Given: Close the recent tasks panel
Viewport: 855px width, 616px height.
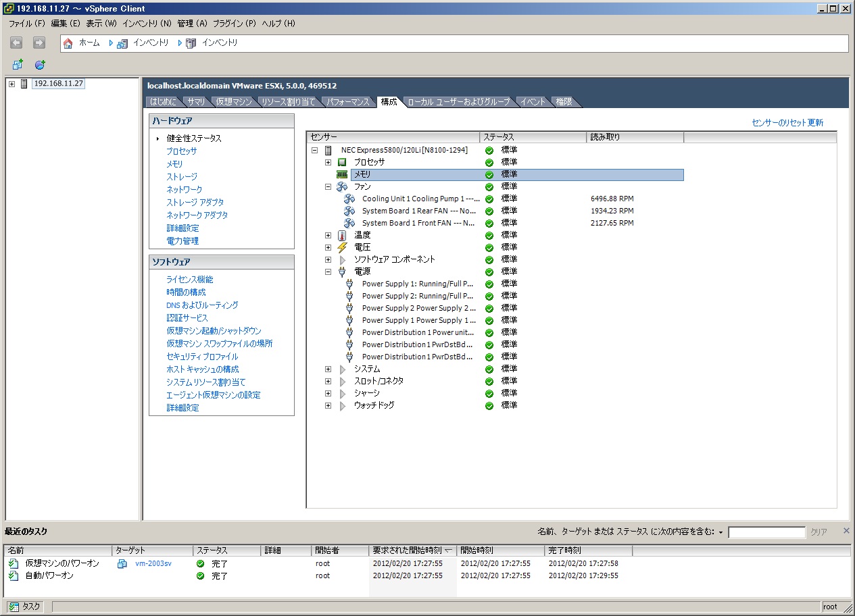Looking at the screenshot, I should click(x=846, y=531).
